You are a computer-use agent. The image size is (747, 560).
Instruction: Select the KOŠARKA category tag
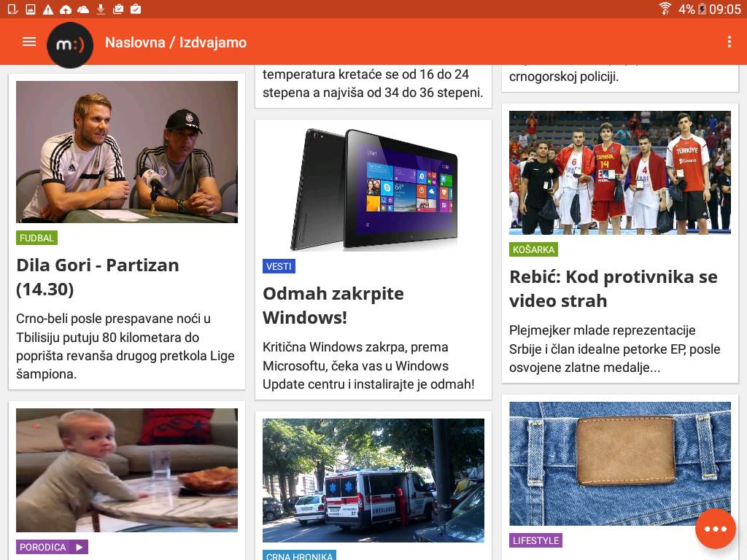[533, 249]
